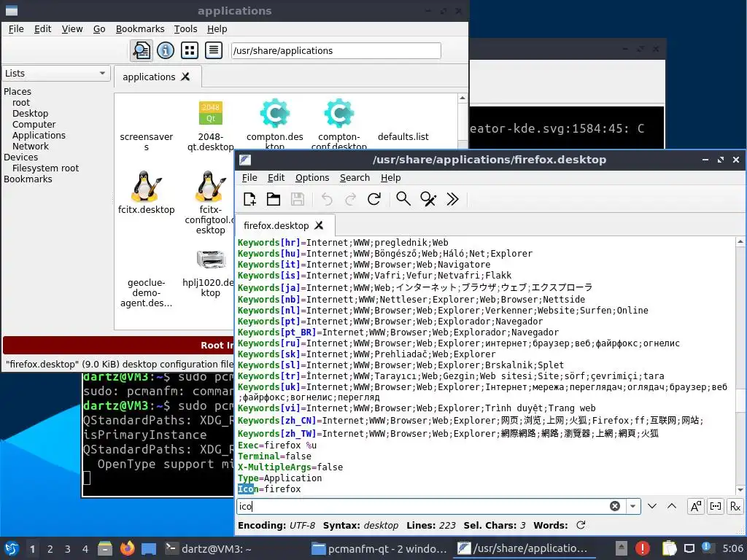Select Filesystem root under Devices
This screenshot has width=747, height=560.
[x=45, y=168]
